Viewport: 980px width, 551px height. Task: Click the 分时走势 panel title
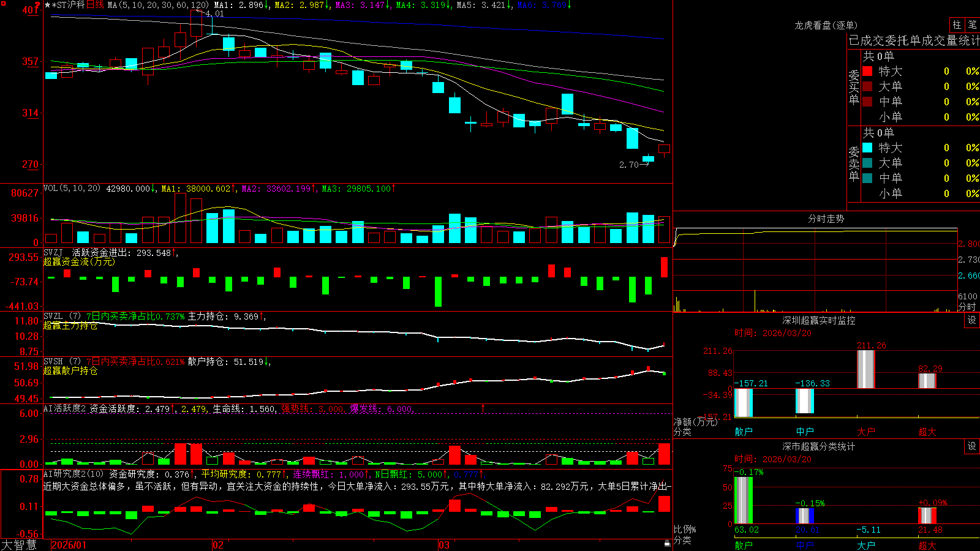click(x=826, y=219)
